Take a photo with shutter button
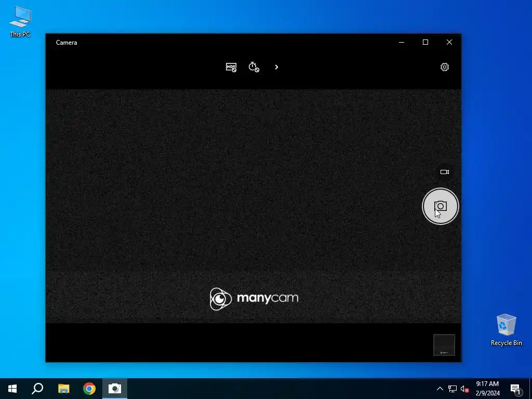Screen dimensions: 532x399 (441, 206)
